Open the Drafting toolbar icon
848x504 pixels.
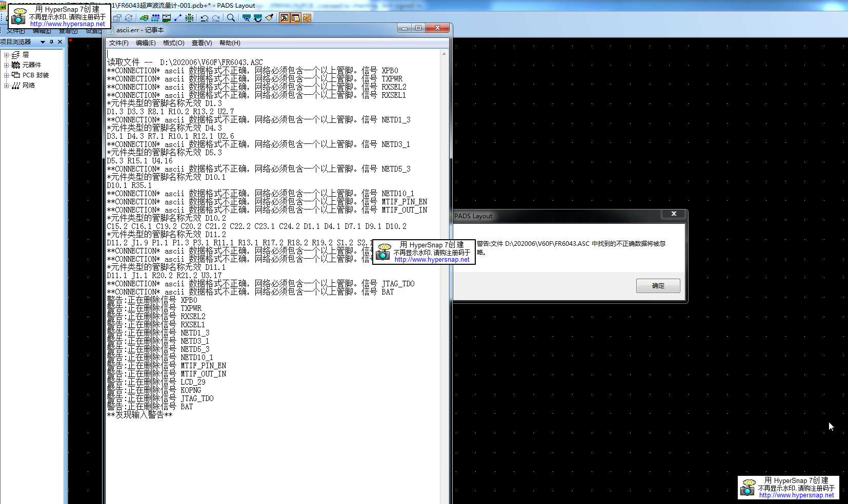[144, 18]
